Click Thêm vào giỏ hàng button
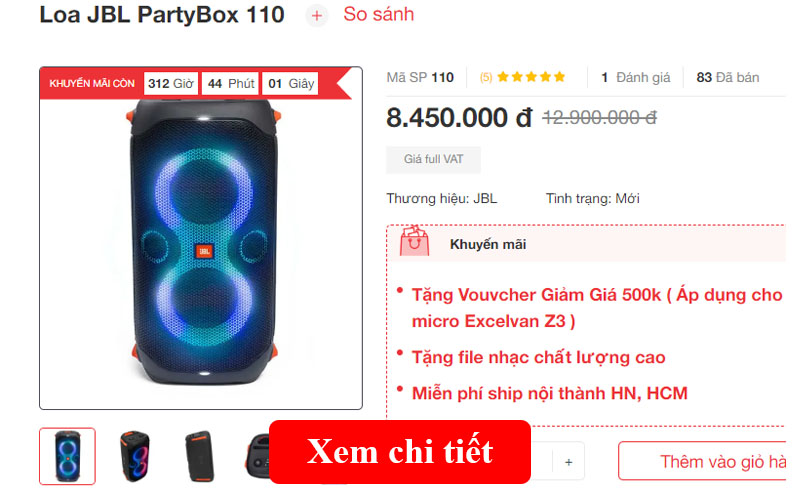800x494 pixels. tap(702, 461)
